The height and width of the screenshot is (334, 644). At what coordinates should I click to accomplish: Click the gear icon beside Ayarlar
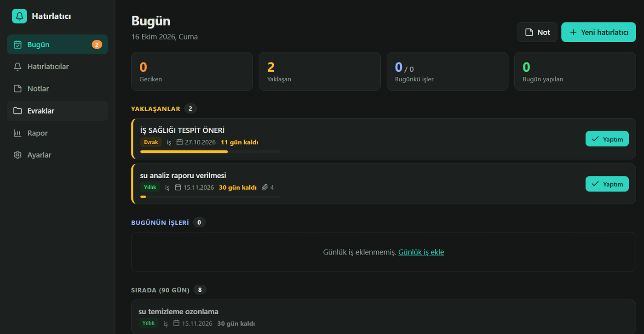click(x=17, y=155)
